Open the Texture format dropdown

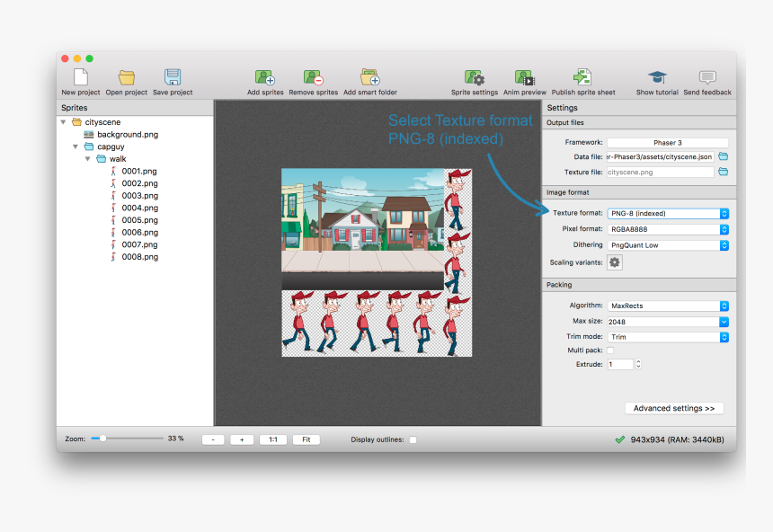pyautogui.click(x=667, y=213)
